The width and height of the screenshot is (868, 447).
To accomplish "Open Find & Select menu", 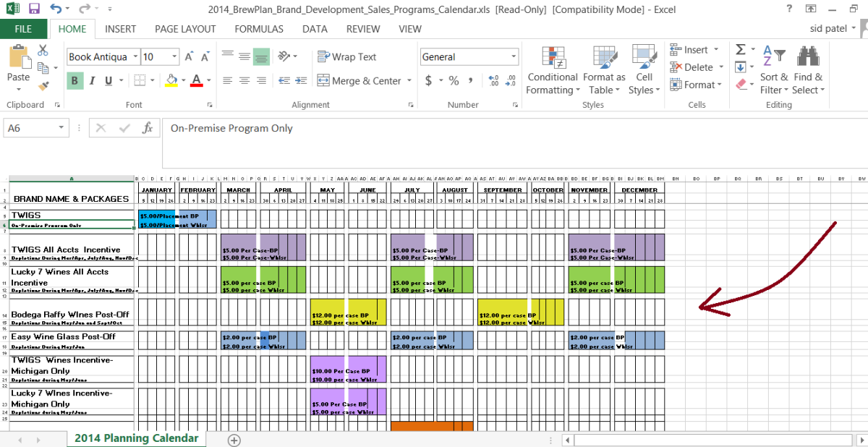I will [x=807, y=70].
